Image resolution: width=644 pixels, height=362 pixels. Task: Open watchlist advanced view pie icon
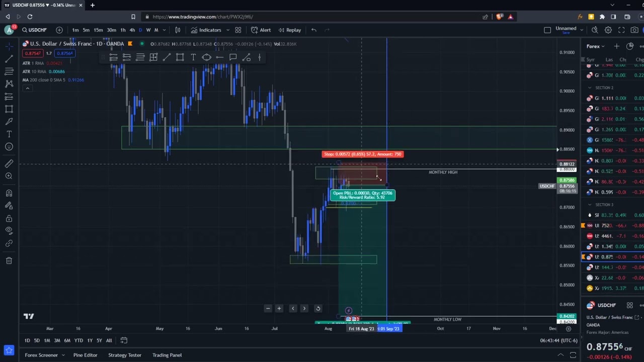click(630, 46)
